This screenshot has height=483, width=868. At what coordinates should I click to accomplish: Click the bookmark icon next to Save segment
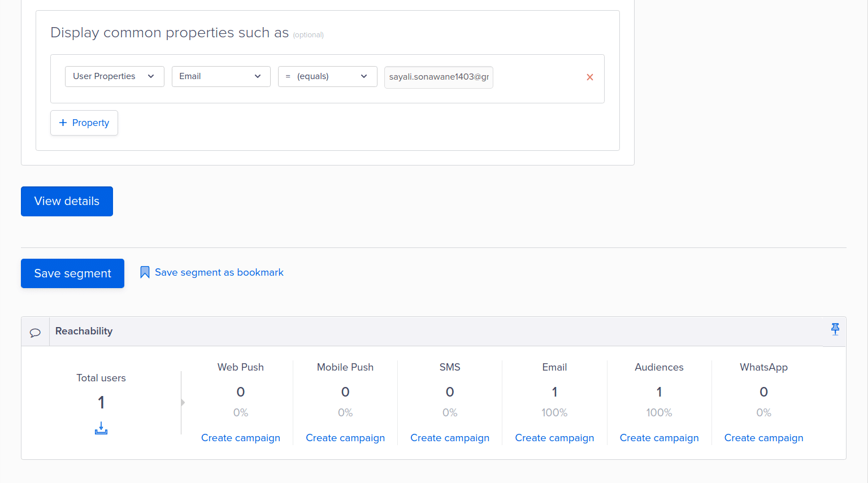click(x=145, y=272)
